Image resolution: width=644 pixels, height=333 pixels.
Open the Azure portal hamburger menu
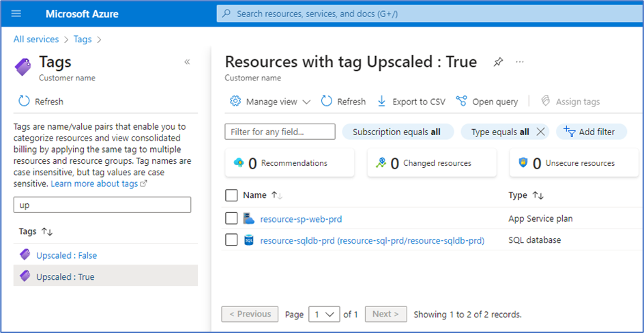click(16, 14)
